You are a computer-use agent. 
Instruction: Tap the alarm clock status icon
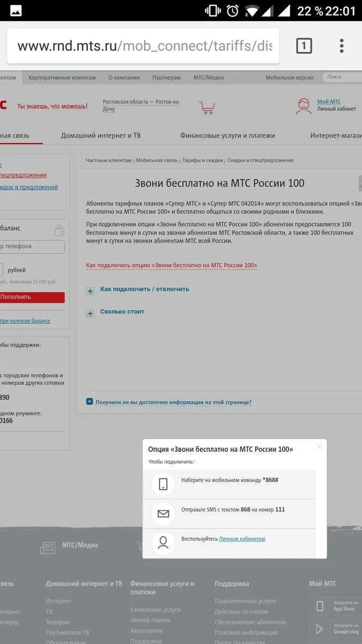click(232, 11)
